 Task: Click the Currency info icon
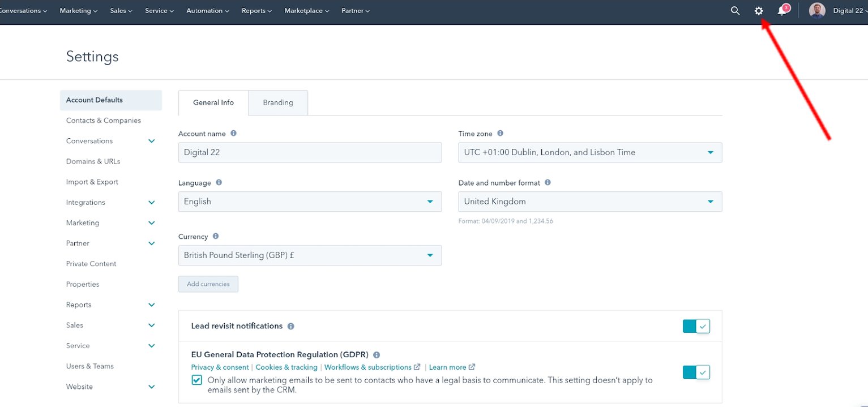pyautogui.click(x=217, y=237)
